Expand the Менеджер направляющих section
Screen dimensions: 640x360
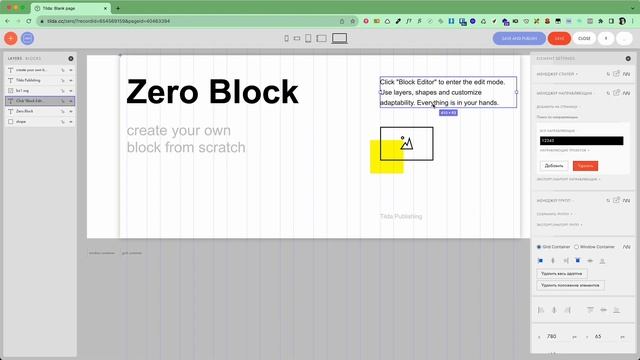tap(564, 93)
